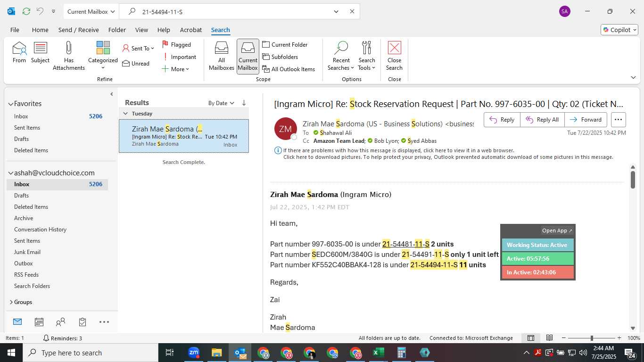Switch to Calendar view icon
Image resolution: width=644 pixels, height=362 pixels.
pyautogui.click(x=39, y=322)
